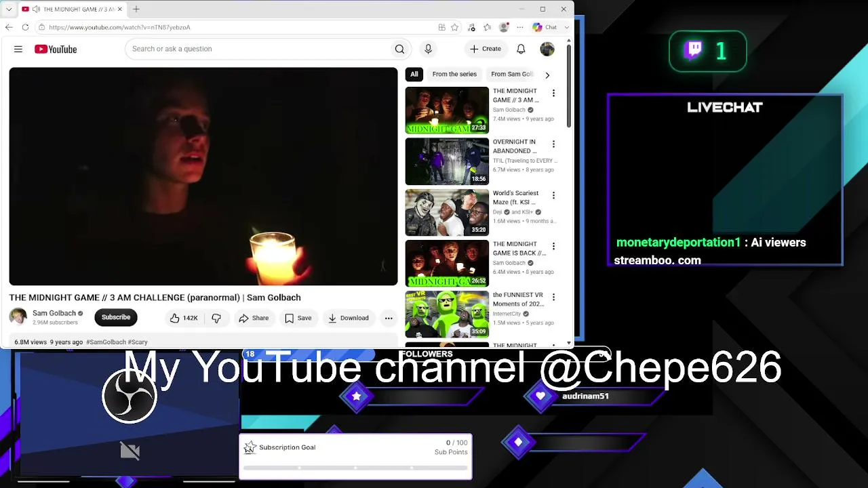The image size is (868, 488).
Task: Open more actions ellipsis below the video
Action: coord(389,318)
